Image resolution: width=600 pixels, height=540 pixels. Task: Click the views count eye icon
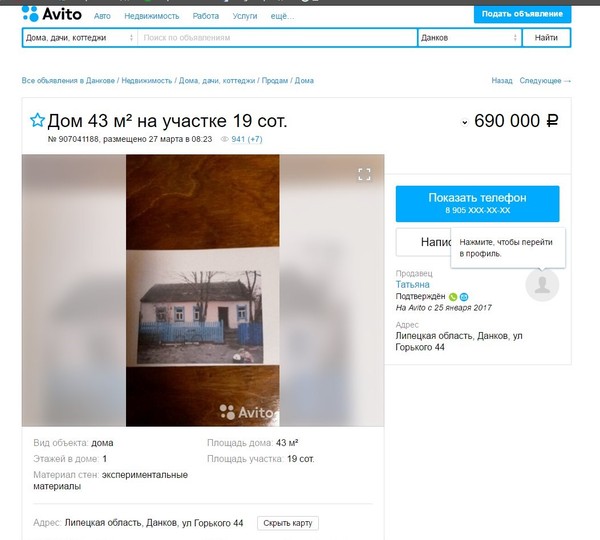[x=225, y=139]
